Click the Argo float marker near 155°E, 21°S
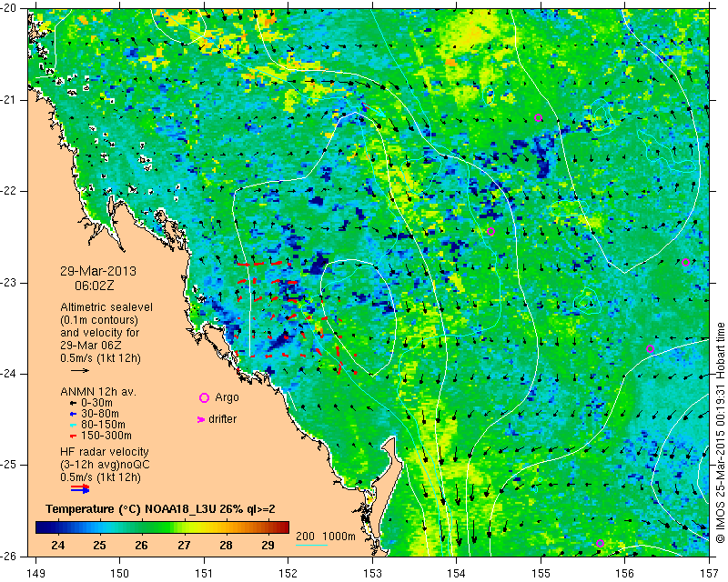The width and height of the screenshot is (728, 582). pos(538,118)
